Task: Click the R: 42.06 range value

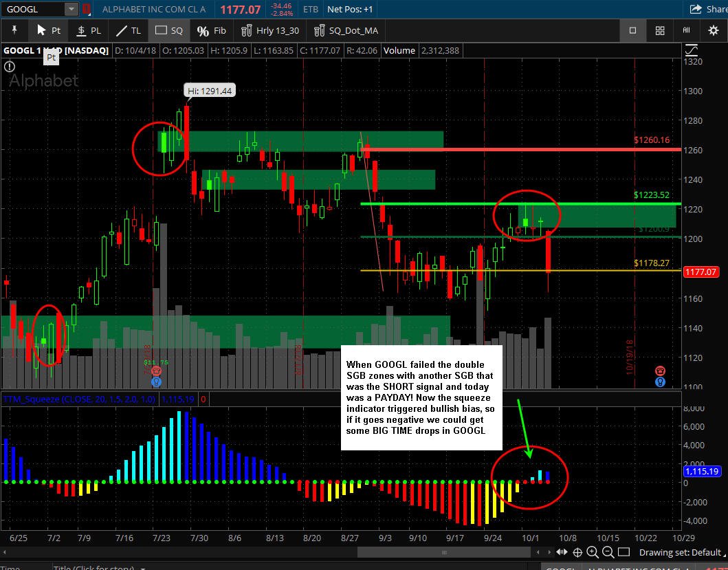Action: (x=362, y=50)
